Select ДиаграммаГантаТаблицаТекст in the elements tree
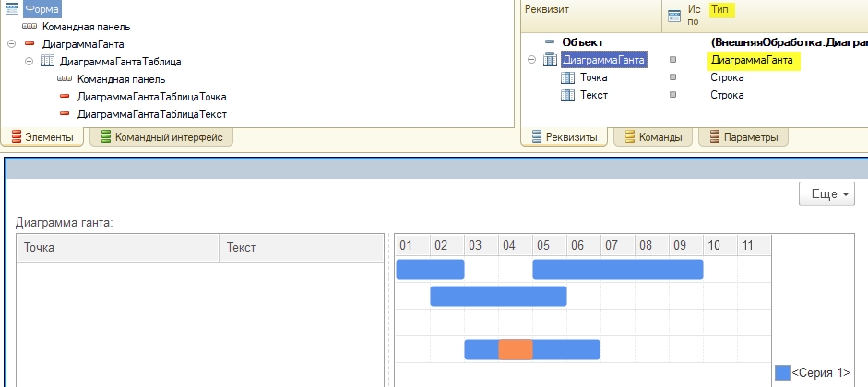868x387 pixels. pyautogui.click(x=151, y=114)
